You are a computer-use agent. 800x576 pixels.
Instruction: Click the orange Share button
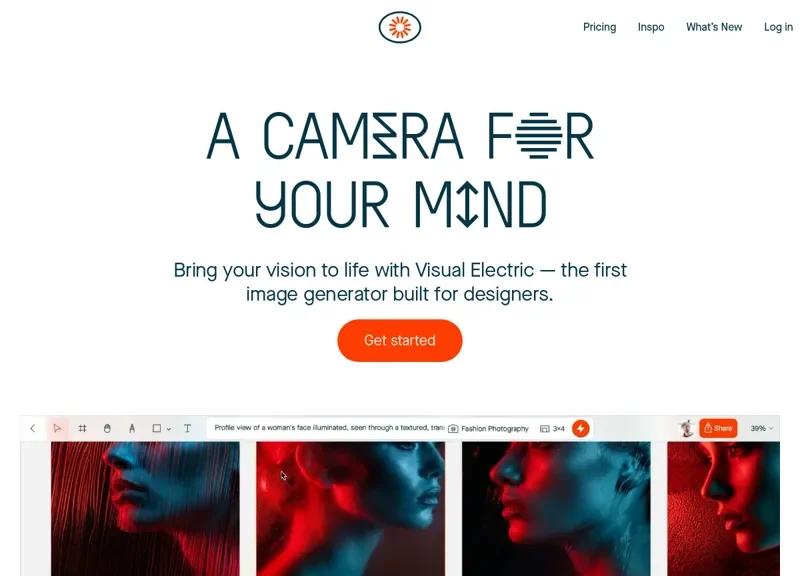(x=718, y=429)
